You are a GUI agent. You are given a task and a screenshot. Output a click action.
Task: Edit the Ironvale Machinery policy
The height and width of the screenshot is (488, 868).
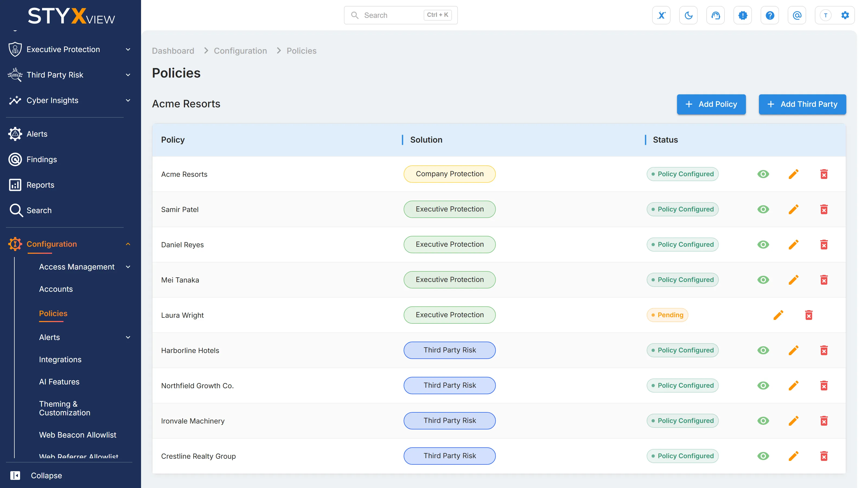(793, 421)
